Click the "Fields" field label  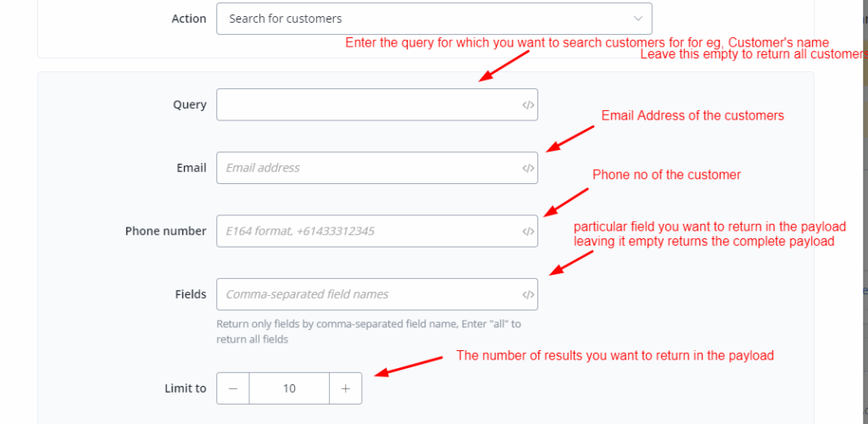pyautogui.click(x=191, y=294)
